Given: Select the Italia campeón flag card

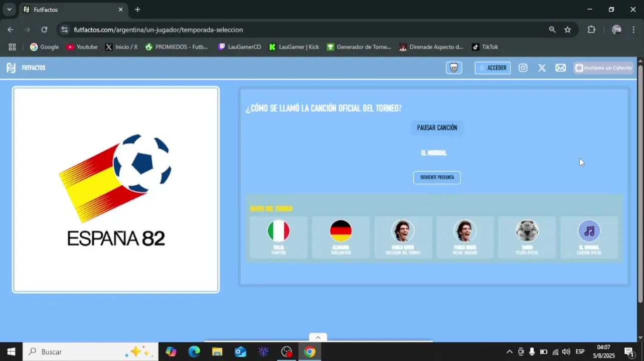Looking at the screenshot, I should 278,237.
